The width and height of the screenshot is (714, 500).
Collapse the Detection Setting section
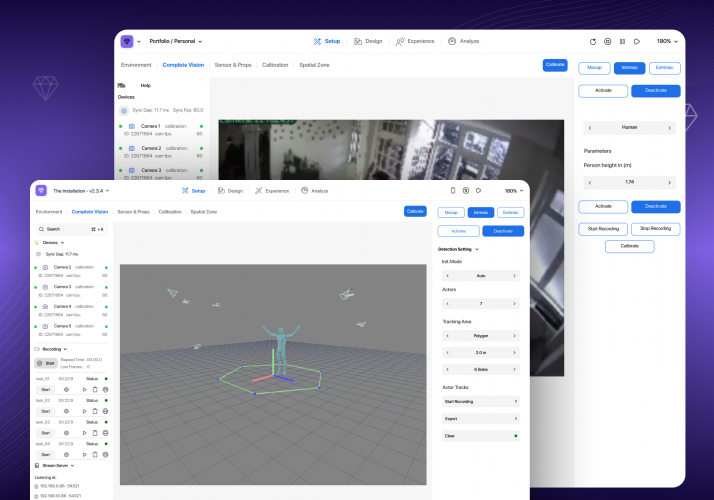(x=478, y=248)
